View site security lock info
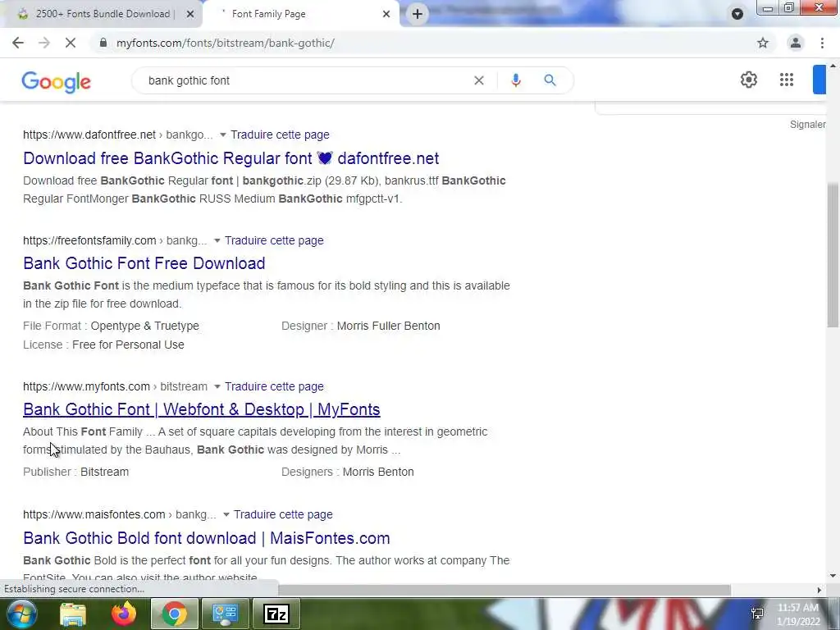Viewport: 840px width, 630px height. coord(103,43)
